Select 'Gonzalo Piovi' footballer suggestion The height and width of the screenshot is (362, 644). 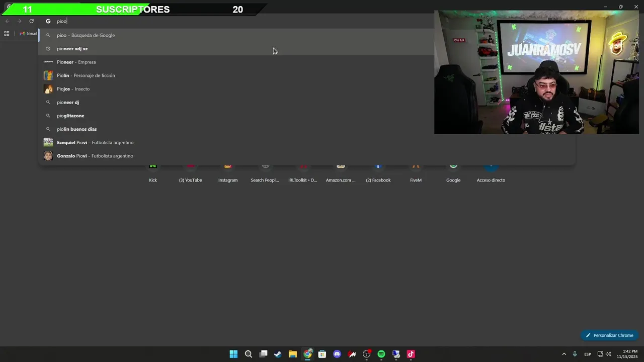(x=307, y=156)
